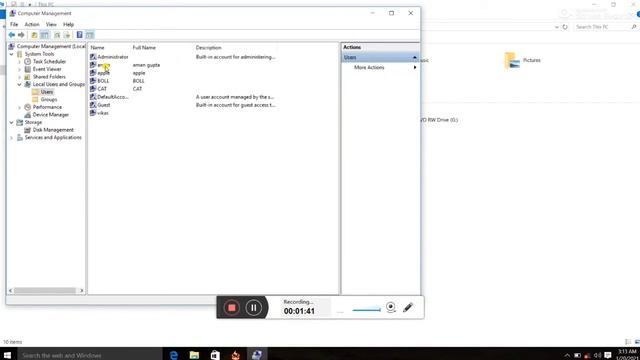This screenshot has height=360, width=640.
Task: Click the console tree horizontal scrollbar
Action: click(46, 291)
